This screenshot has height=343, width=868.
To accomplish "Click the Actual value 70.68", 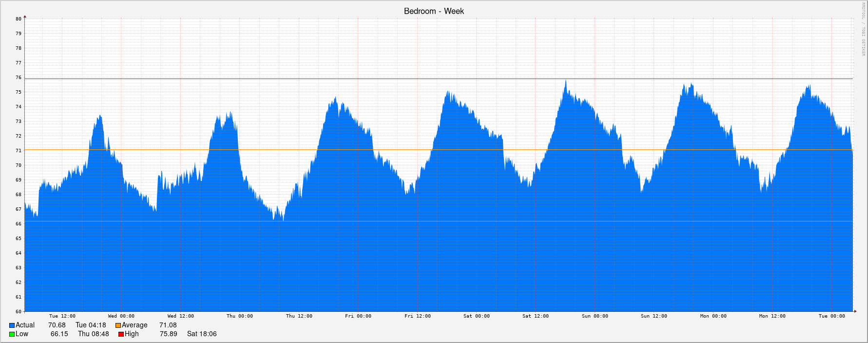I will click(x=57, y=325).
